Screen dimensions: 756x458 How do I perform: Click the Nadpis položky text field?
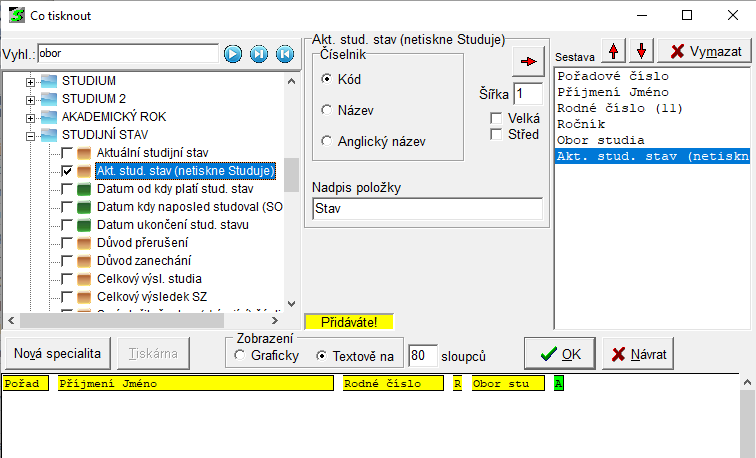[x=427, y=209]
